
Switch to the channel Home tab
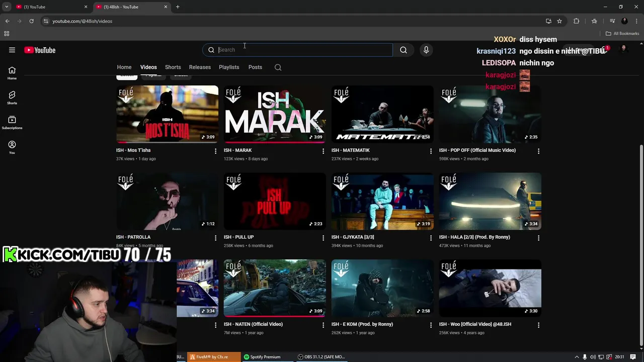point(124,67)
